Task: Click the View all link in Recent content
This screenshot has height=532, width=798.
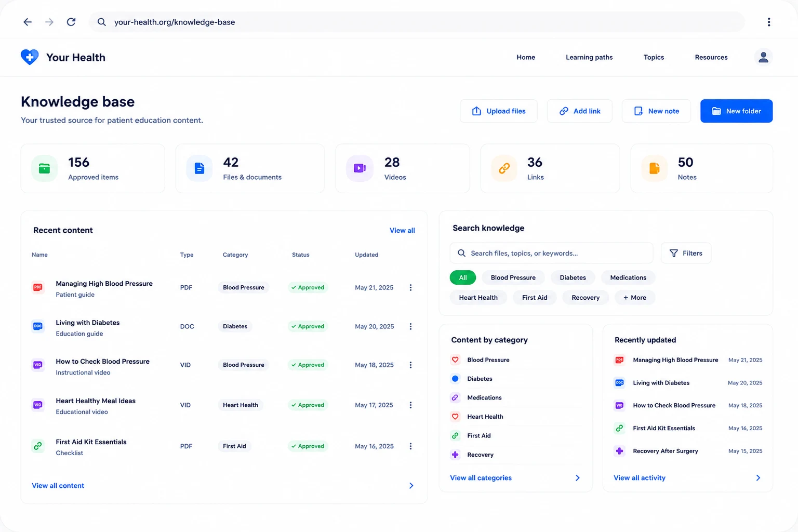Action: (x=402, y=230)
